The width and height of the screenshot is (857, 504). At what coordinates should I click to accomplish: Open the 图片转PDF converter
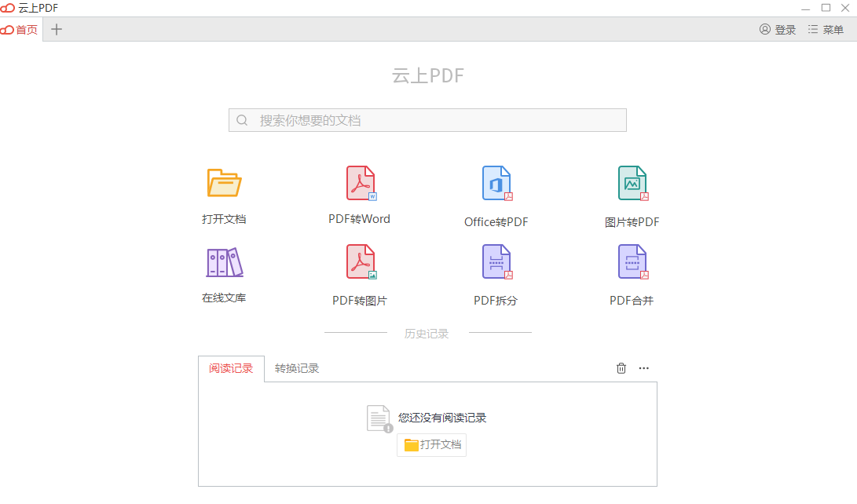pyautogui.click(x=632, y=192)
